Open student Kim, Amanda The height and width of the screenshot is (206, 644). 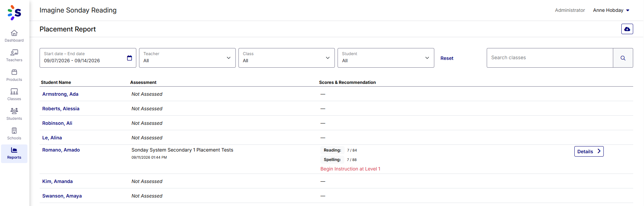(x=57, y=181)
